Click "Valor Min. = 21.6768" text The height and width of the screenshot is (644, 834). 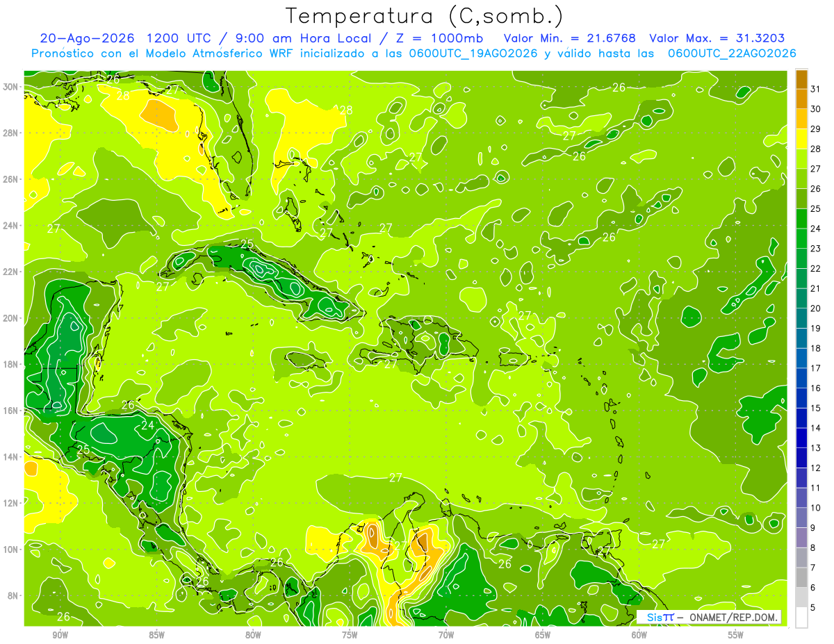569,38
